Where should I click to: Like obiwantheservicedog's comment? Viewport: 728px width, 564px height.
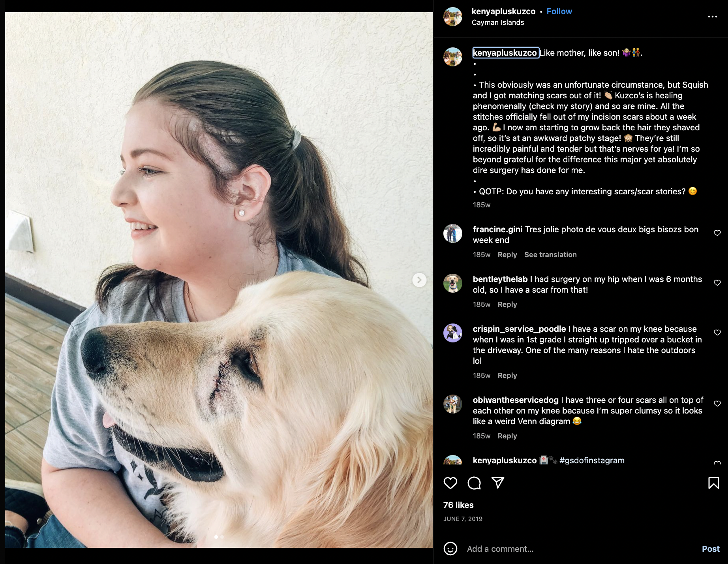point(717,404)
